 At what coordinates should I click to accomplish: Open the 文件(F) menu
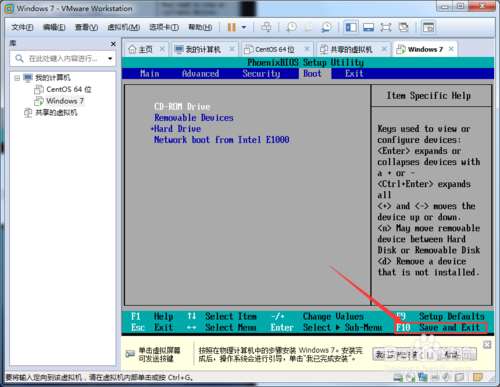click(x=22, y=27)
